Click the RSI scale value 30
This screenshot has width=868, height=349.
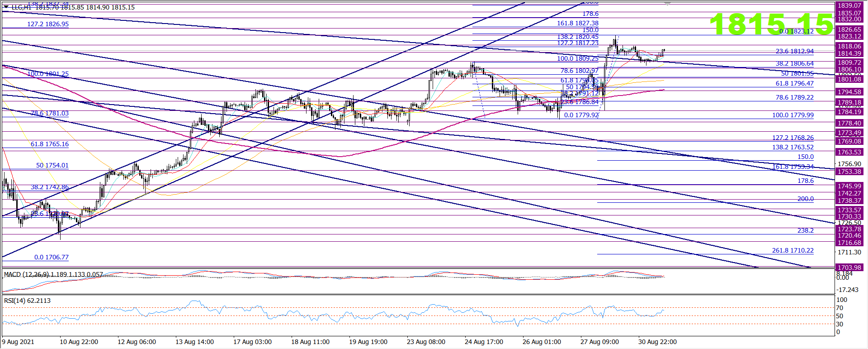tap(840, 324)
